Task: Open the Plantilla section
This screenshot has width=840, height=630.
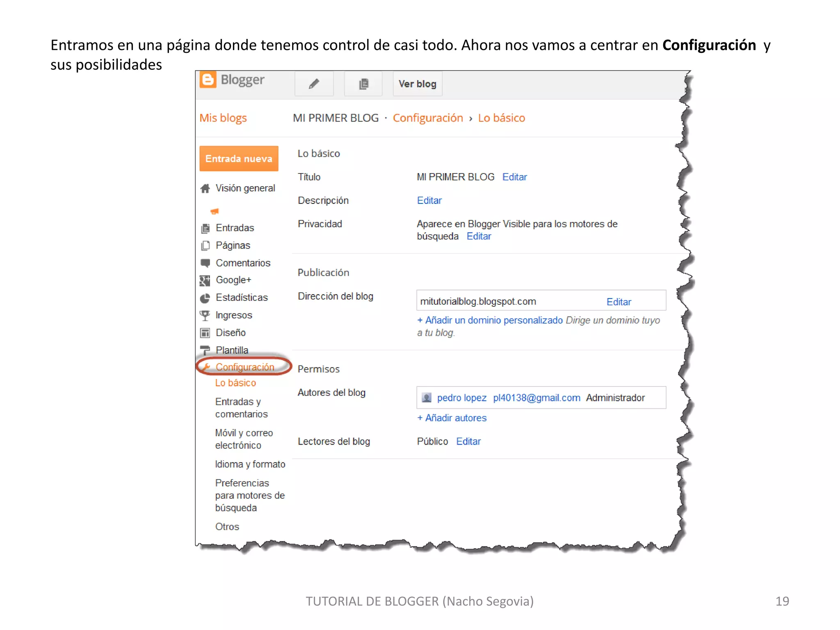Action: click(x=232, y=350)
